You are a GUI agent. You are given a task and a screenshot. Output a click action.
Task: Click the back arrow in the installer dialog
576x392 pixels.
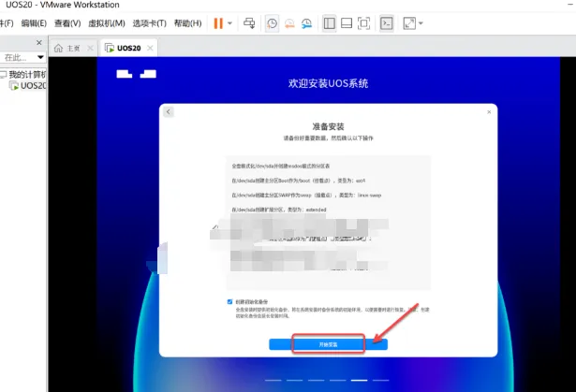[x=169, y=111]
